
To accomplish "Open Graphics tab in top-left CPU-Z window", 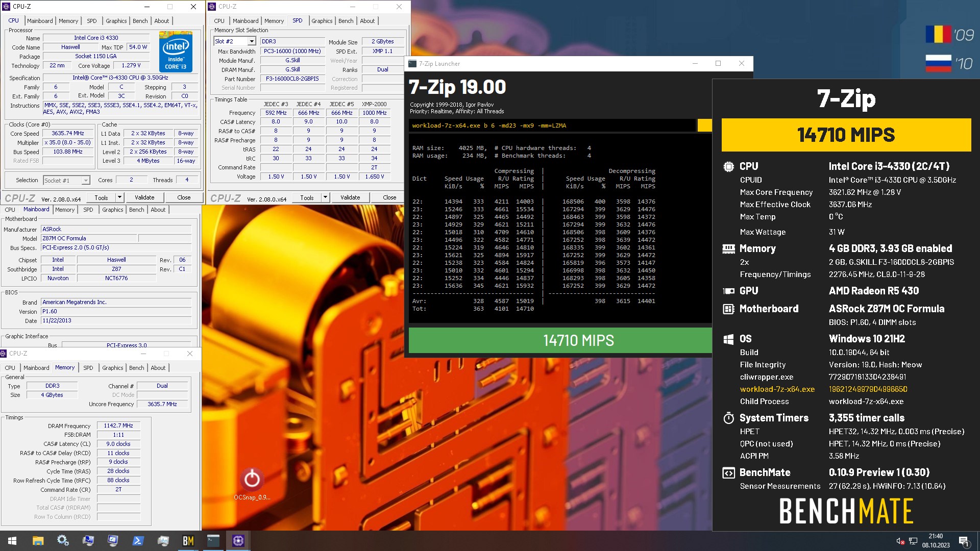I will pyautogui.click(x=116, y=21).
